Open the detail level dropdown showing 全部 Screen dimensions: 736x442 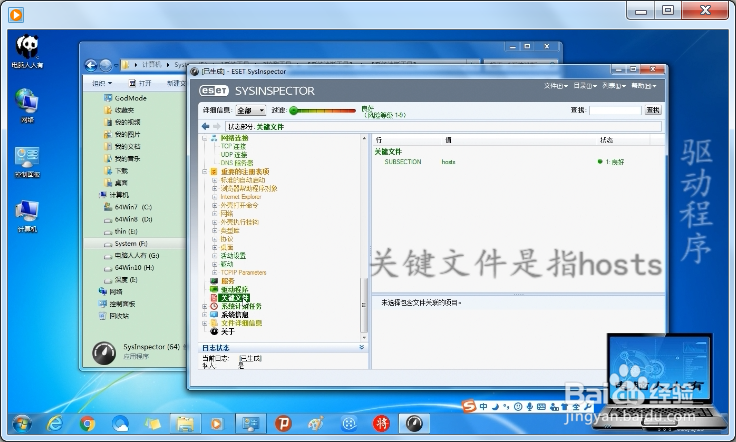click(x=251, y=110)
